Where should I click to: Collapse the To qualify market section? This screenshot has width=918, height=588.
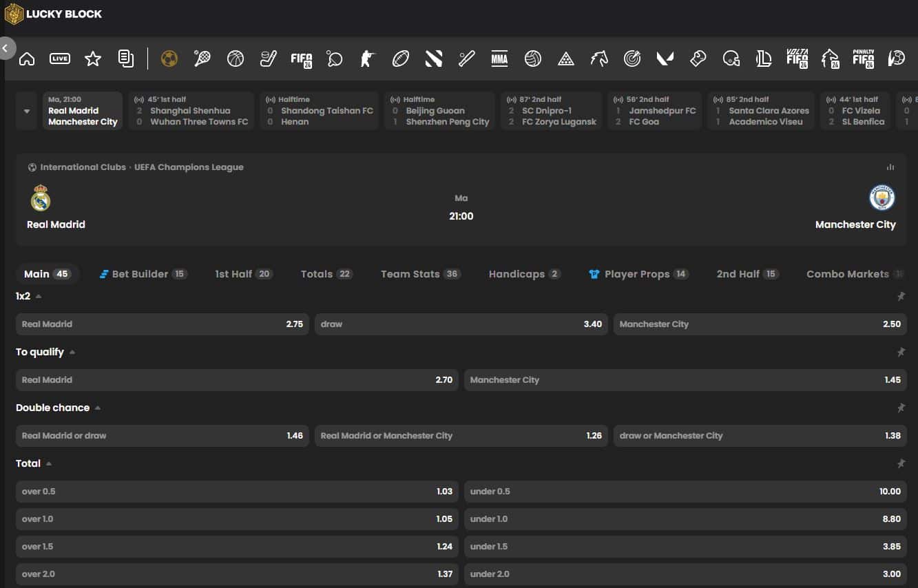pyautogui.click(x=72, y=352)
